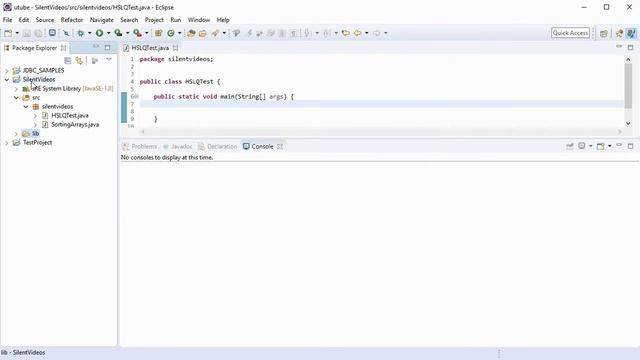The image size is (640, 360).
Task: Collapse the src folder
Action: [16, 98]
